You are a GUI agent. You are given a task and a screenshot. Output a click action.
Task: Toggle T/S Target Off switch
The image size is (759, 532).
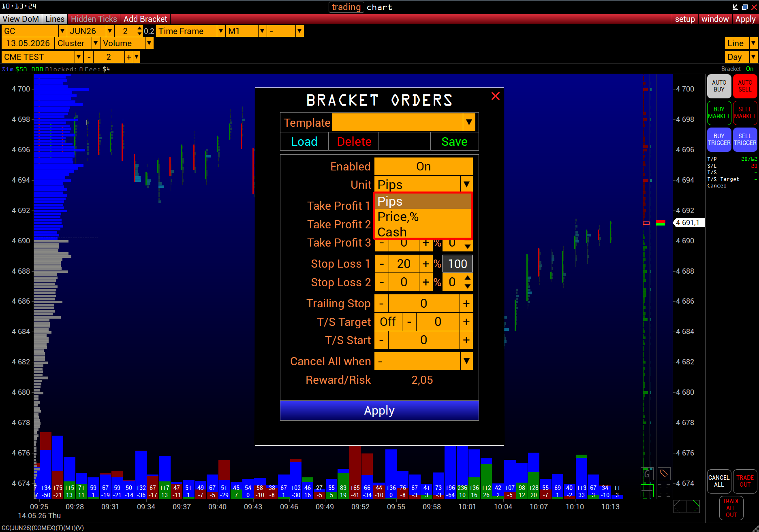click(x=388, y=322)
